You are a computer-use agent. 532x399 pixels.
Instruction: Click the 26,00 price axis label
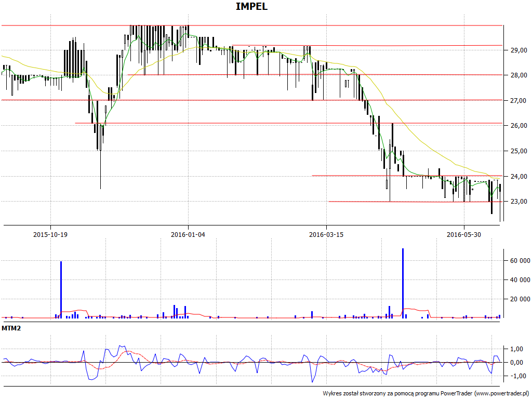[x=518, y=126]
